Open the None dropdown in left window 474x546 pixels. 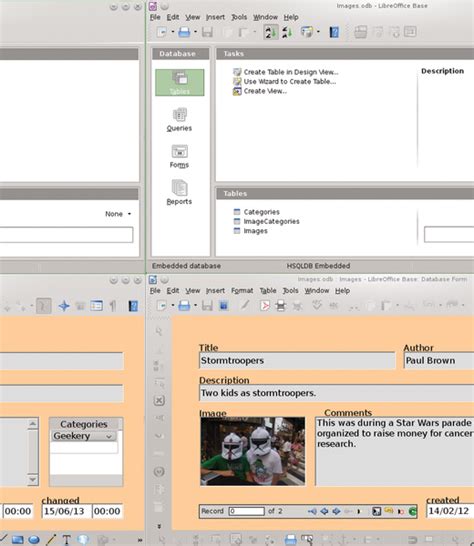(x=118, y=214)
